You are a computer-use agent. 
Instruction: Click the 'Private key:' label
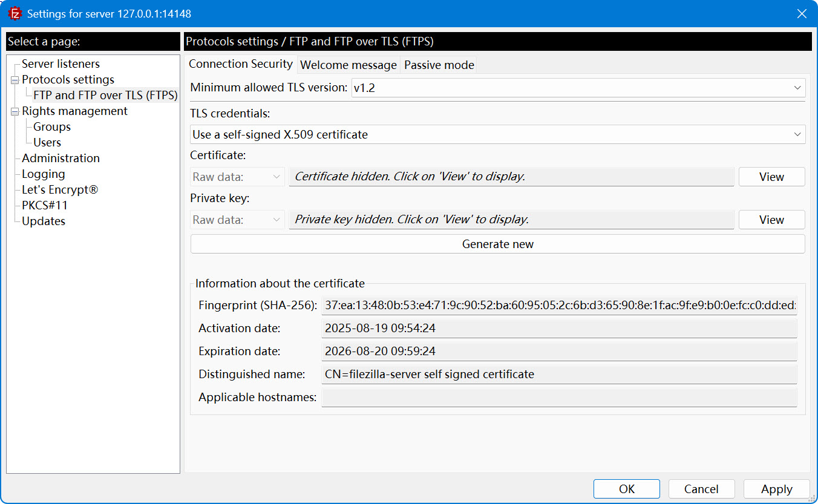click(220, 198)
